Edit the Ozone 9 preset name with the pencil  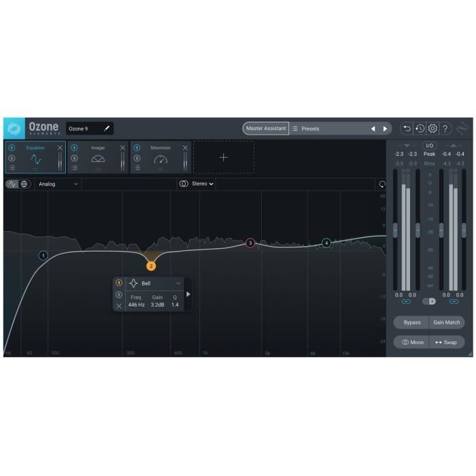107,129
